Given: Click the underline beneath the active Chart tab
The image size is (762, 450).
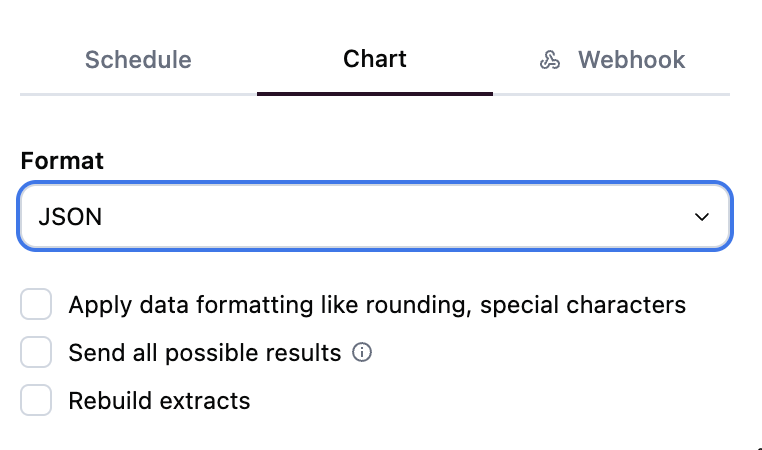Looking at the screenshot, I should click(x=375, y=93).
